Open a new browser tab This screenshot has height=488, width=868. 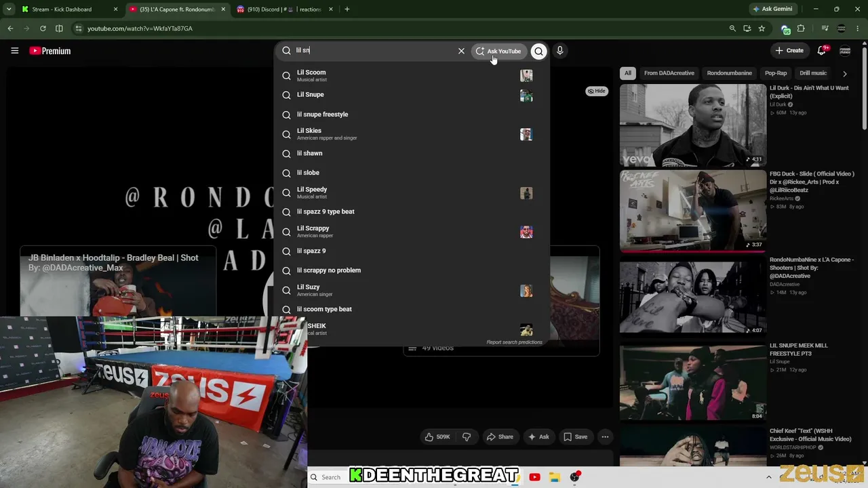[x=347, y=9]
